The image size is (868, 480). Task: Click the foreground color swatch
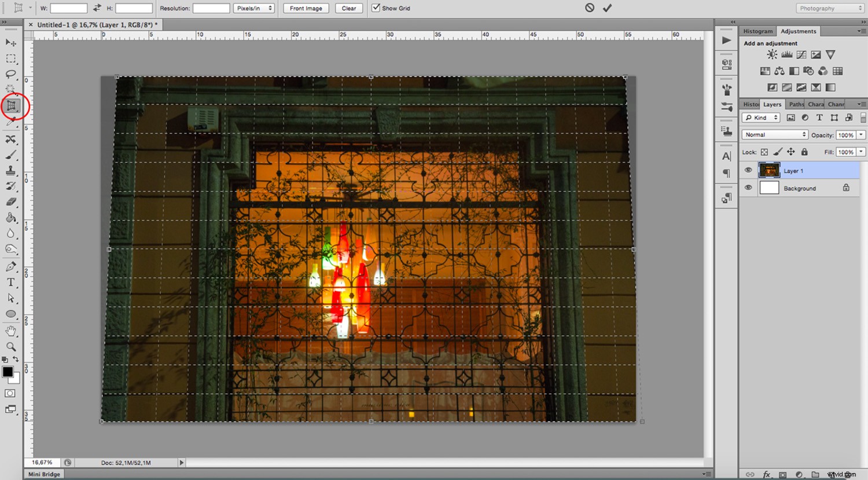pyautogui.click(x=8, y=372)
